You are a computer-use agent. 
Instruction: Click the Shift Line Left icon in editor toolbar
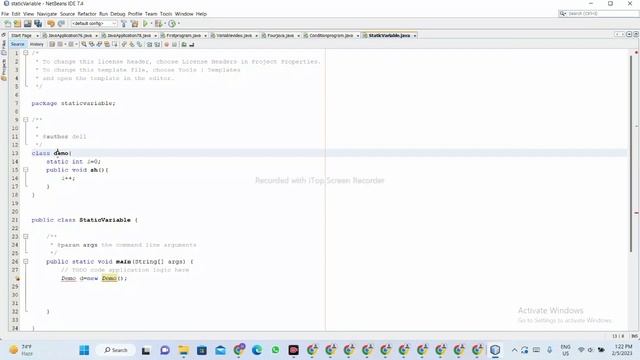pos(149,44)
